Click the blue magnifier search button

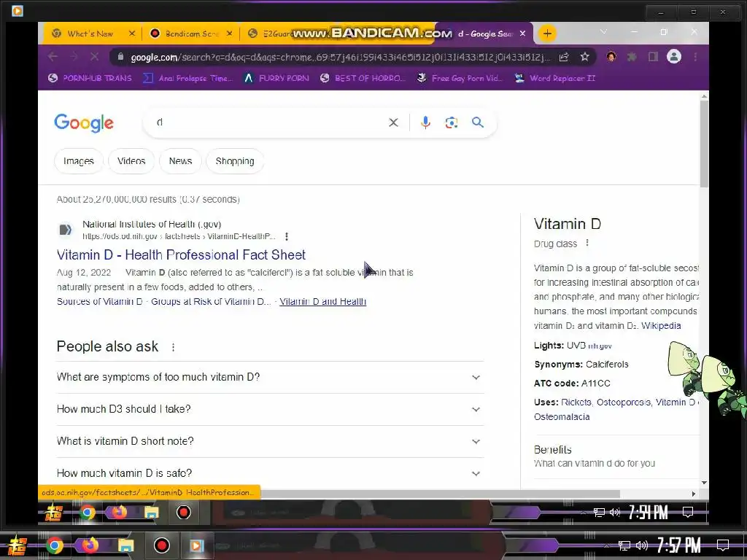(x=477, y=122)
